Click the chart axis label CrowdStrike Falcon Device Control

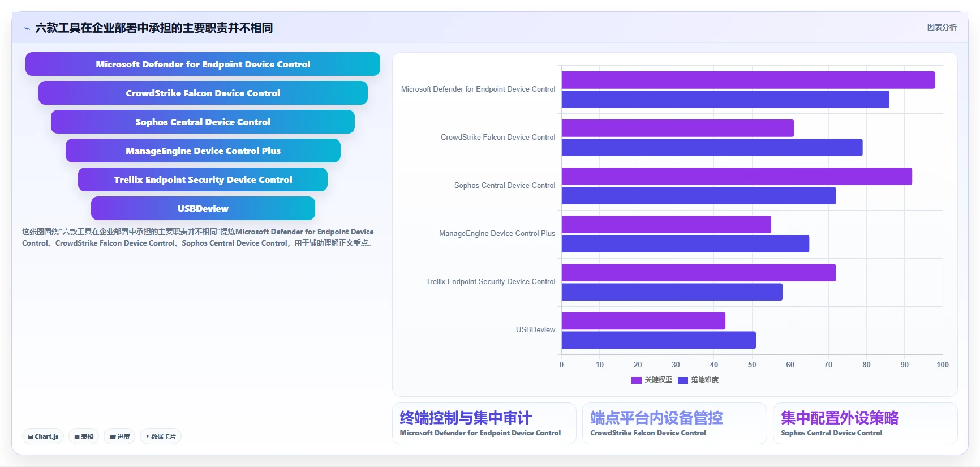[x=498, y=138]
